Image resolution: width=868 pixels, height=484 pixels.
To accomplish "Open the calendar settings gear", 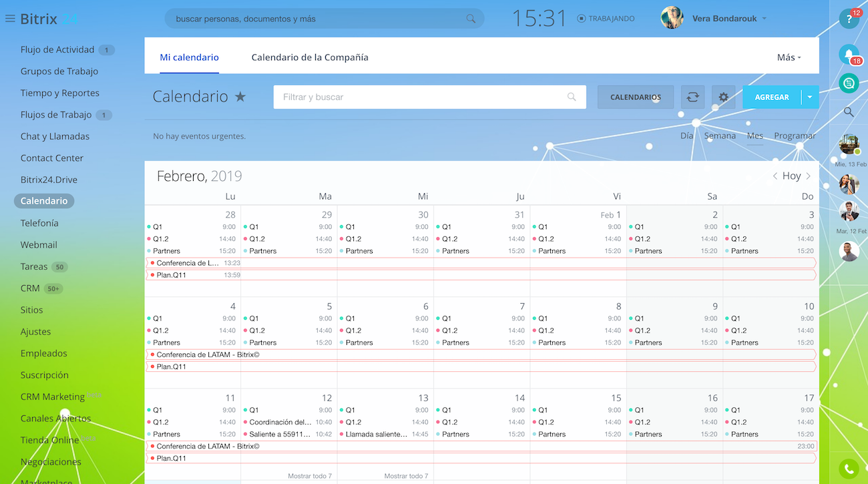I will (x=723, y=97).
